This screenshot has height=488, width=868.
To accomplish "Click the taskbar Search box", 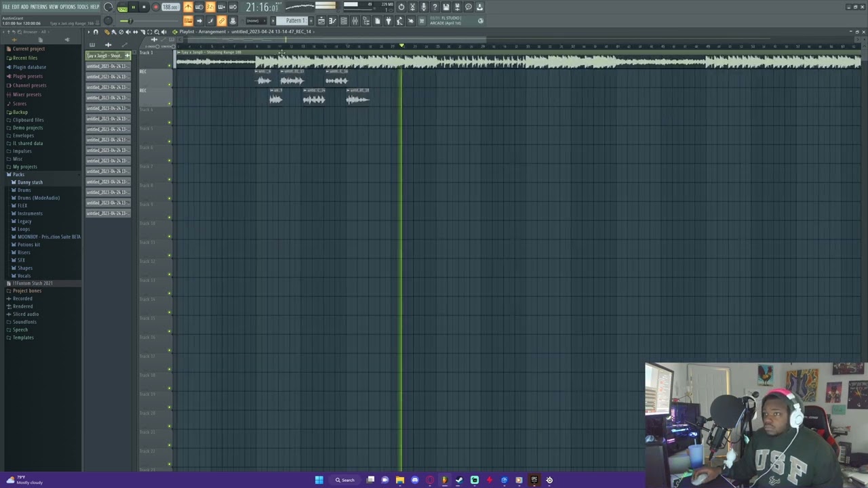I will click(x=344, y=480).
